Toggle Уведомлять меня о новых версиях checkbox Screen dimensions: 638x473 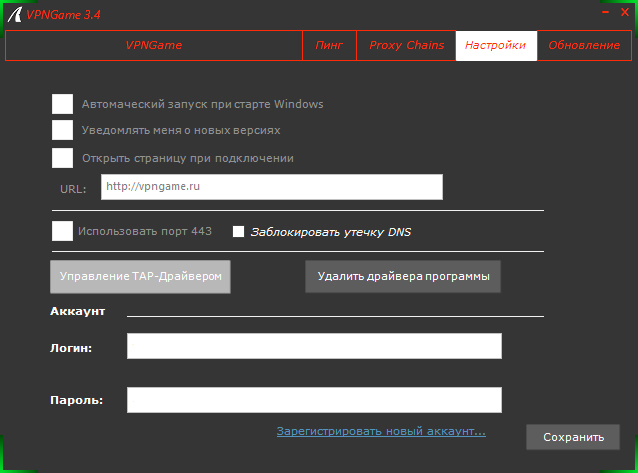pos(62,130)
